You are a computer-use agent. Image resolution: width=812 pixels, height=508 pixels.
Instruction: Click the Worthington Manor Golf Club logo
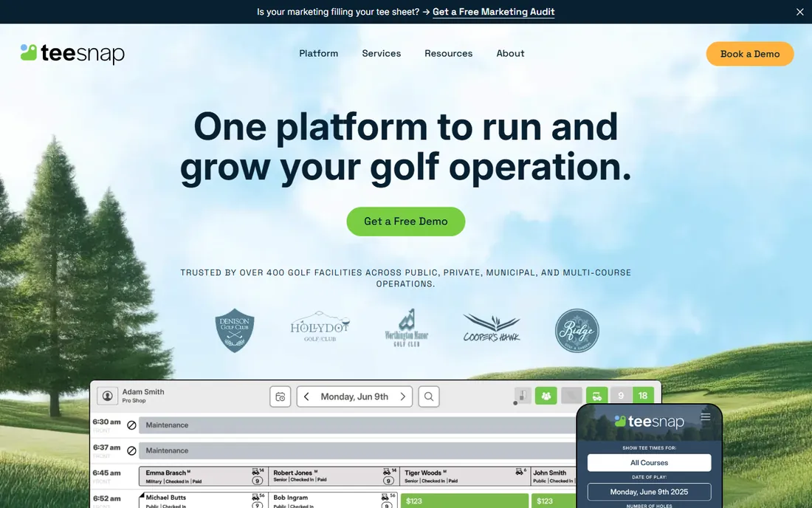click(x=407, y=329)
